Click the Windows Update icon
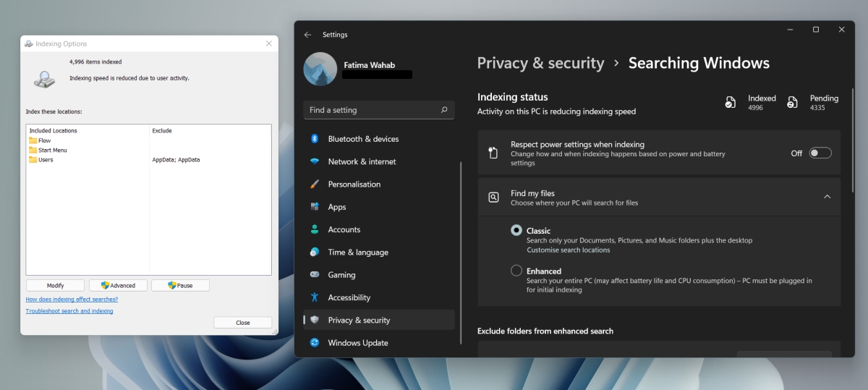The height and width of the screenshot is (390, 868). click(x=315, y=343)
